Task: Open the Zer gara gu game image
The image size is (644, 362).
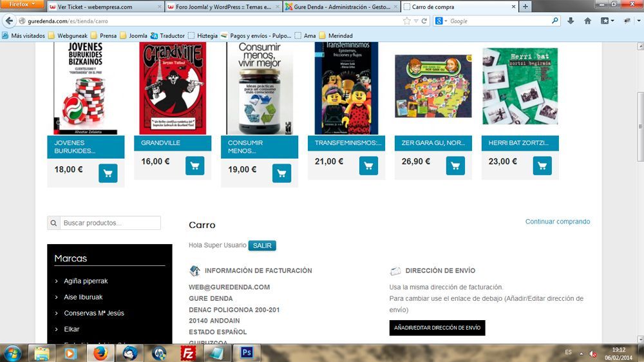Action: coord(433,86)
